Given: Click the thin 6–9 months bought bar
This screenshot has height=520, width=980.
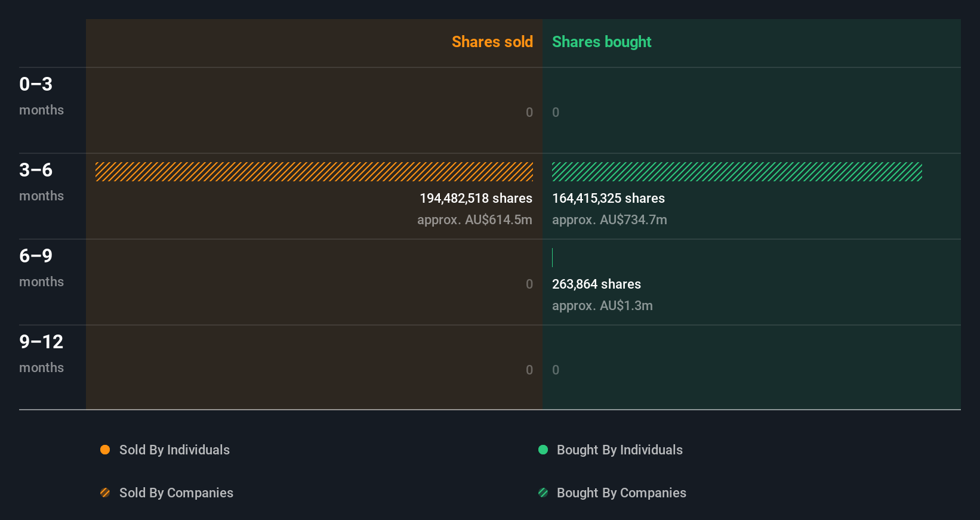Looking at the screenshot, I should pyautogui.click(x=553, y=258).
